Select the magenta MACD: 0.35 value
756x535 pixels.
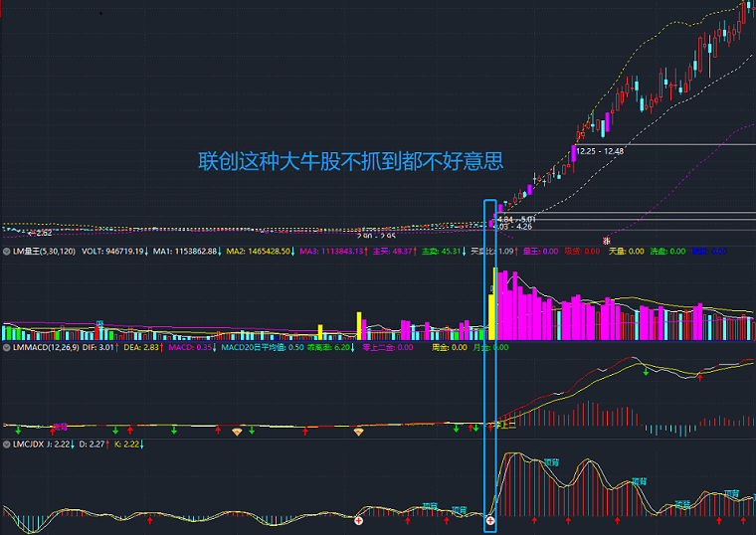coord(192,347)
